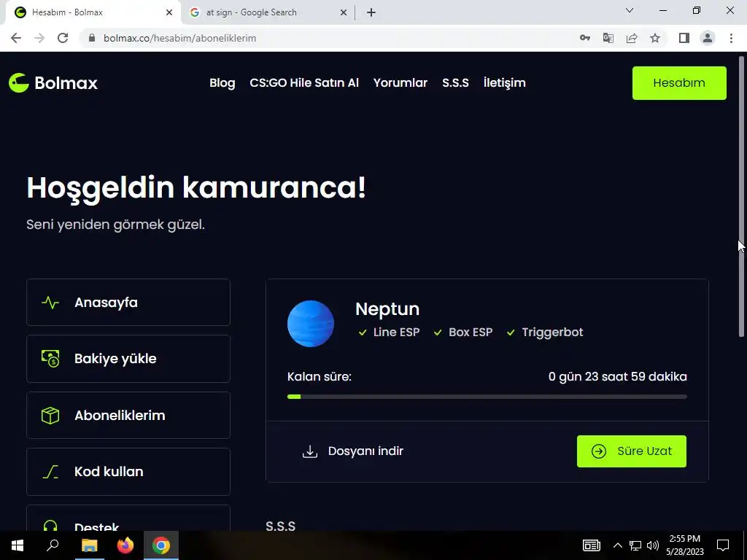Open İletişim in navigation
The height and width of the screenshot is (560, 747).
[505, 83]
